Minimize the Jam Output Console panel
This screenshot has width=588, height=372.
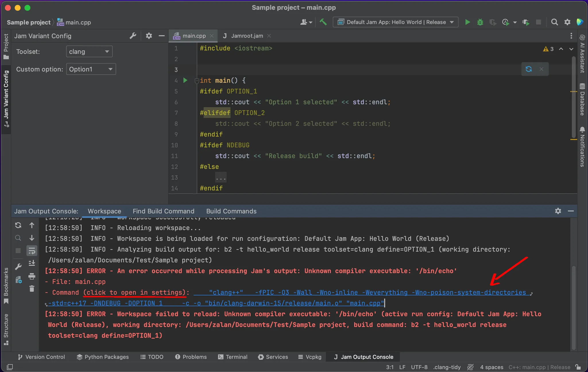tap(571, 211)
